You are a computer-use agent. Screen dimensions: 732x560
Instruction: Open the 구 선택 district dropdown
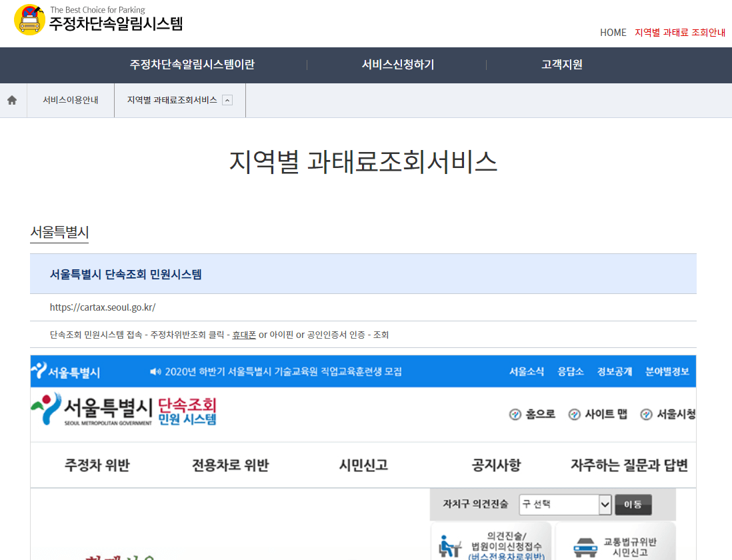[565, 505]
